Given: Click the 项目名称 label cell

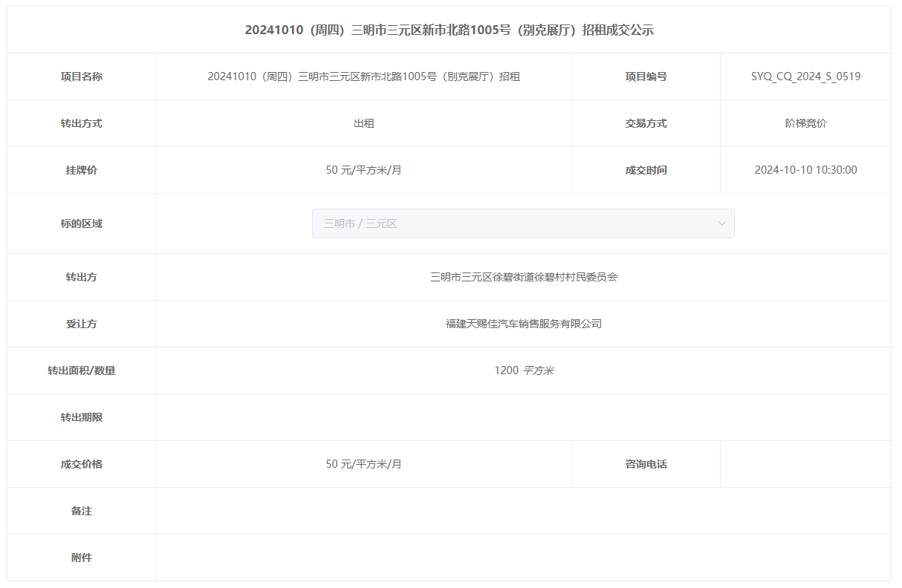Looking at the screenshot, I should tap(81, 76).
